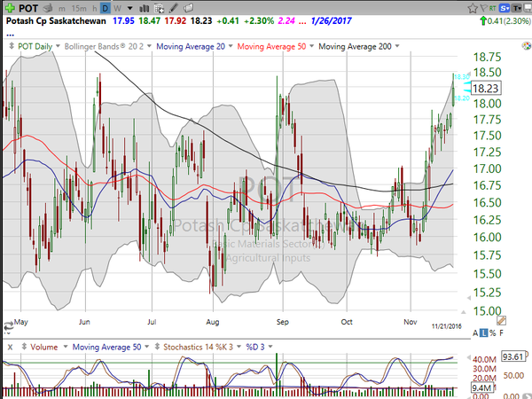The width and height of the screenshot is (532, 399).
Task: Click the resize arrows beside Stochastics
Action: click(157, 347)
